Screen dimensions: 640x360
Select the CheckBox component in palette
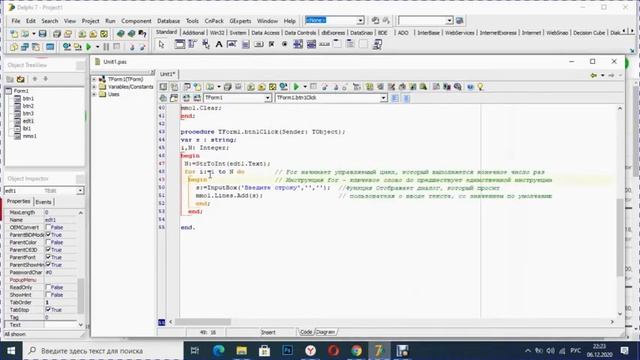(271, 44)
